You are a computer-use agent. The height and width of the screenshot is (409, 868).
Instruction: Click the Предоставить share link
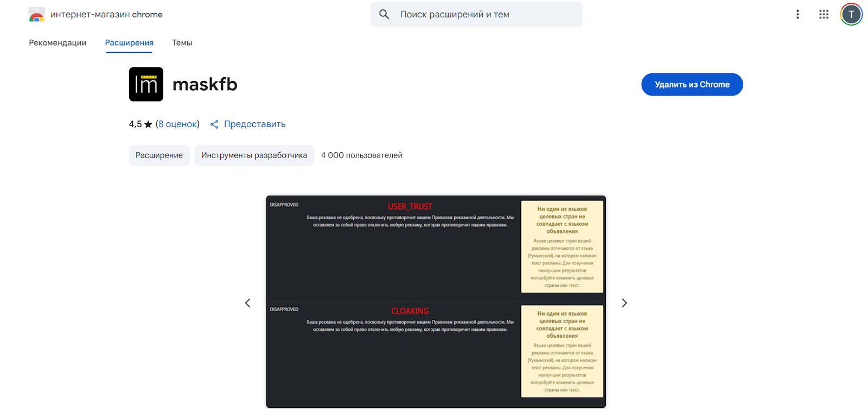pos(254,124)
